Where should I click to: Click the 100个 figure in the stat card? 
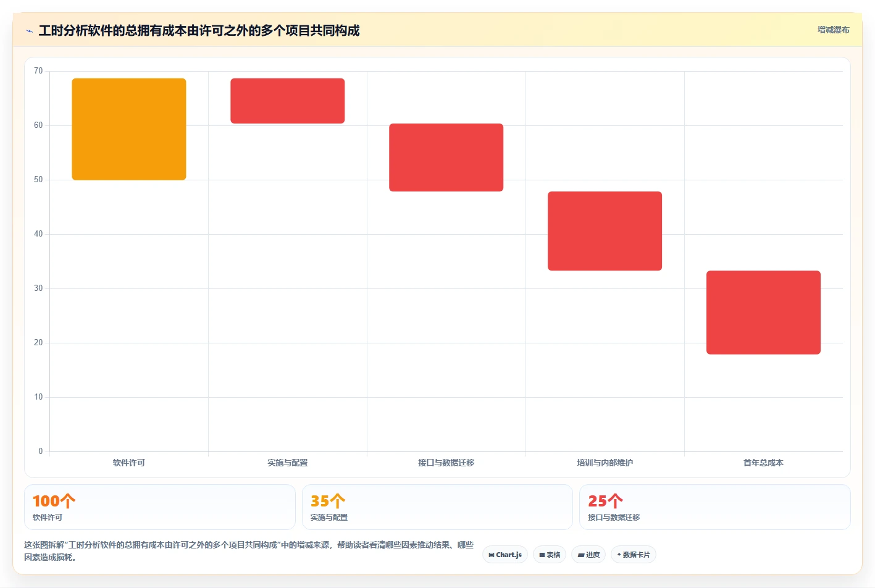(x=54, y=501)
